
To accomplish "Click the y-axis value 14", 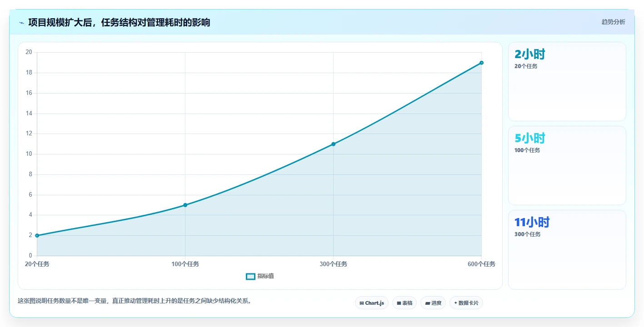I will coord(29,114).
